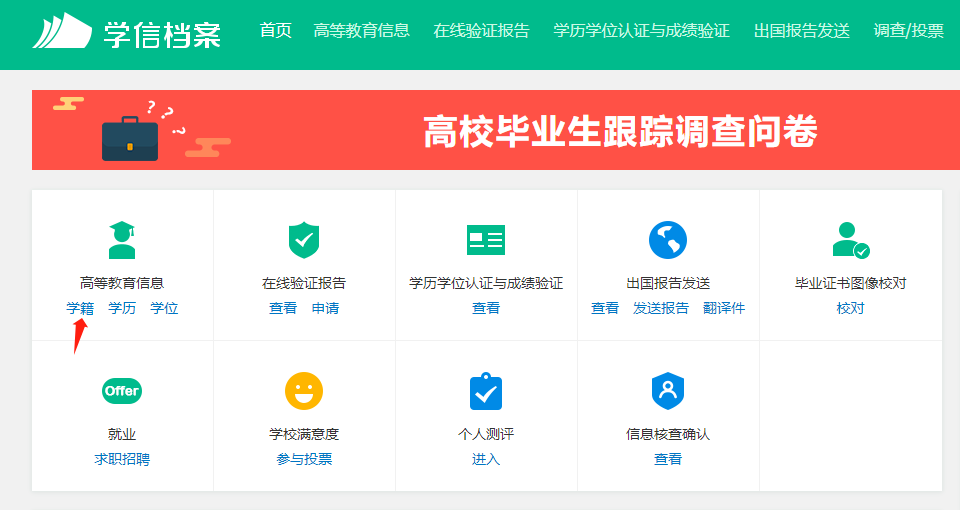Image resolution: width=960 pixels, height=510 pixels.
Task: Click the 申请 link under 在线验证报告
Action: [325, 308]
